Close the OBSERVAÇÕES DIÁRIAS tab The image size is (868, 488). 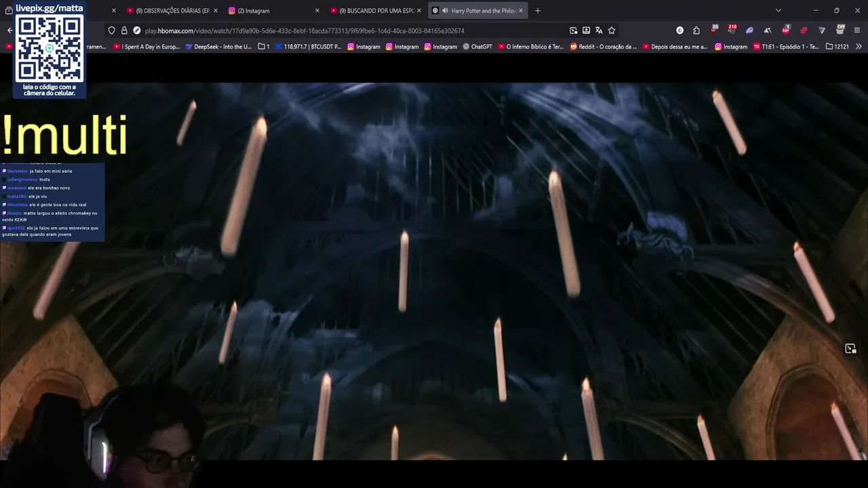point(216,11)
